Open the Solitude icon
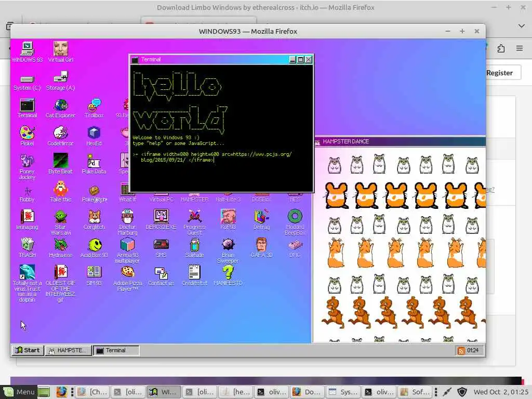The width and height of the screenshot is (532, 399). (194, 247)
